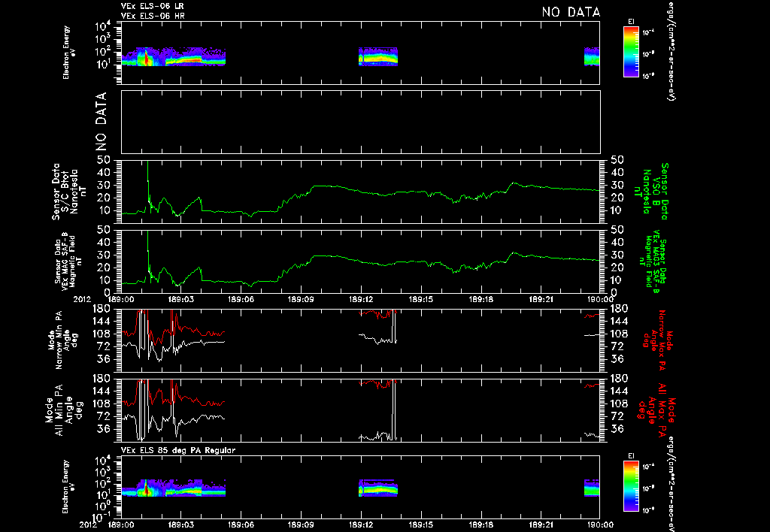Select the red 'Mode All Max PA Angle' label

coord(657,410)
